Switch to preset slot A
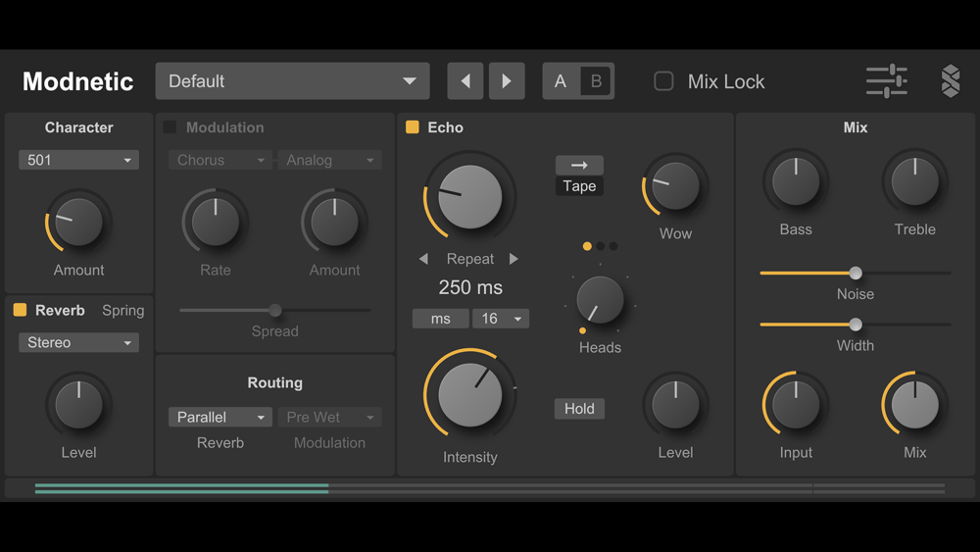 pyautogui.click(x=561, y=81)
